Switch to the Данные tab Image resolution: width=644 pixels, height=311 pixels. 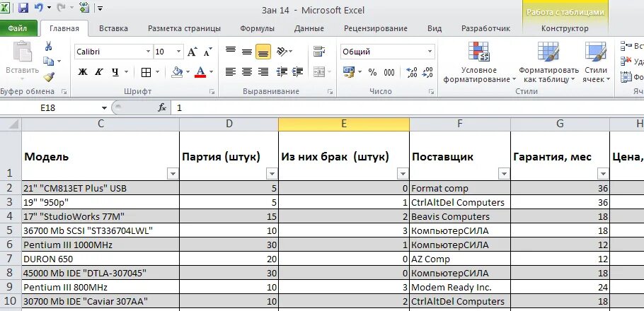click(309, 28)
